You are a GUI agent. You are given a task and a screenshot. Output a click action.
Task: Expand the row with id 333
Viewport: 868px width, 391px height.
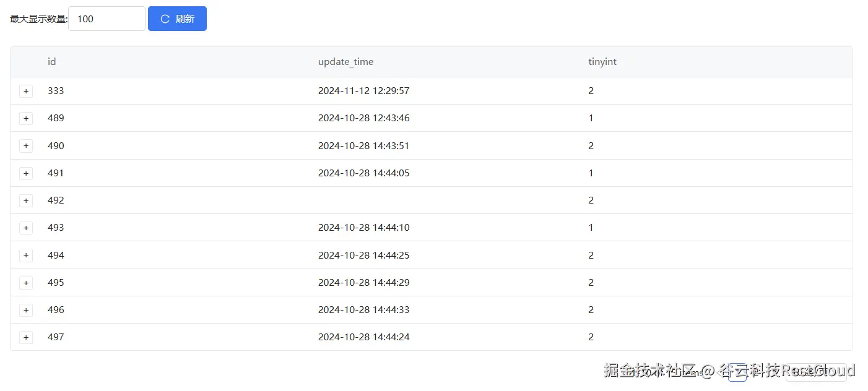[26, 92]
